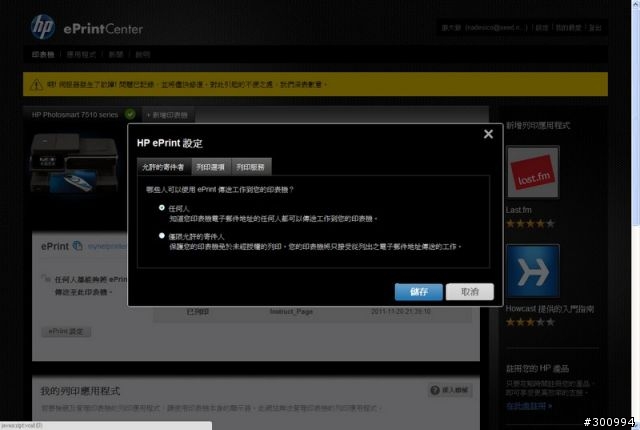Open the 印表機 navigation menu item
Image resolution: width=640 pixels, height=430 pixels.
coord(43,54)
